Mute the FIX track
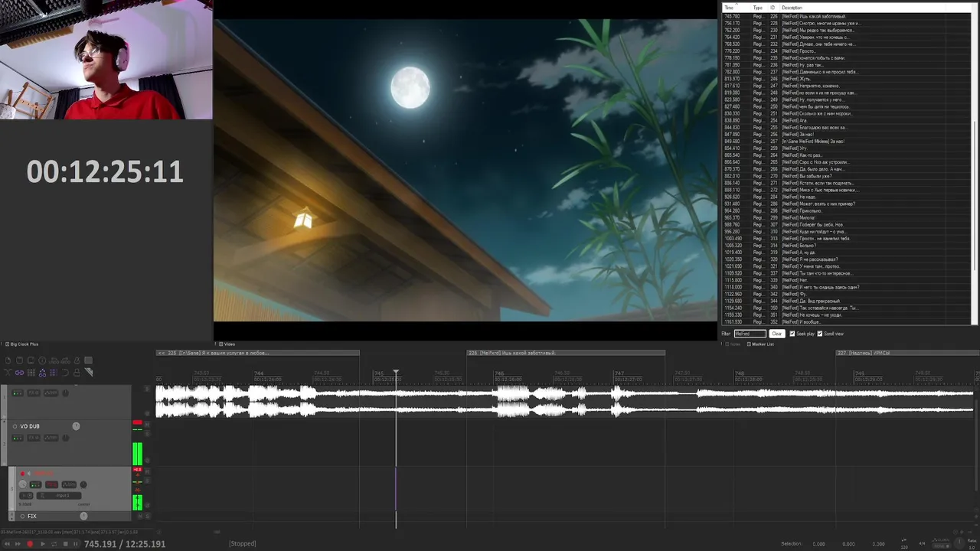This screenshot has height=551, width=980. (x=140, y=516)
